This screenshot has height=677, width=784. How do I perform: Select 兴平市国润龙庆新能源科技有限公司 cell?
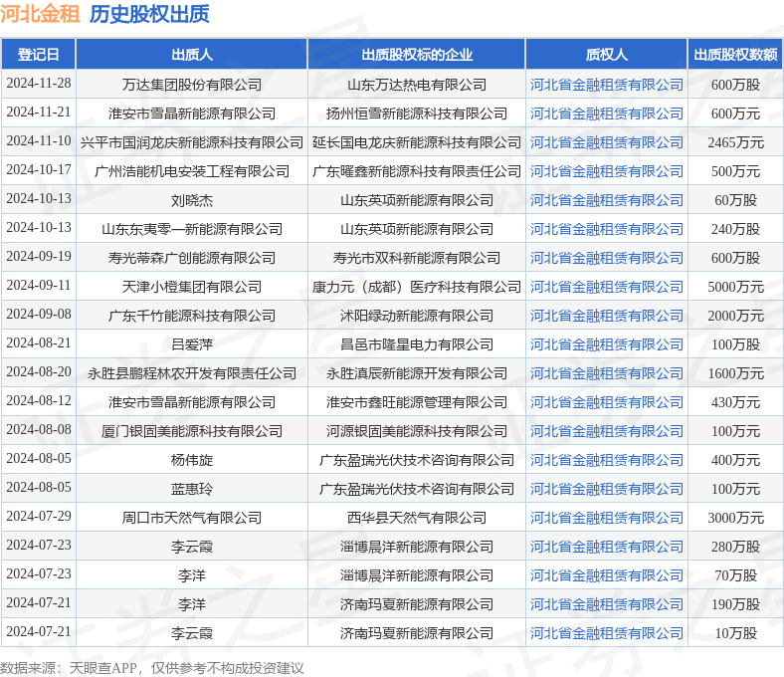(191, 142)
